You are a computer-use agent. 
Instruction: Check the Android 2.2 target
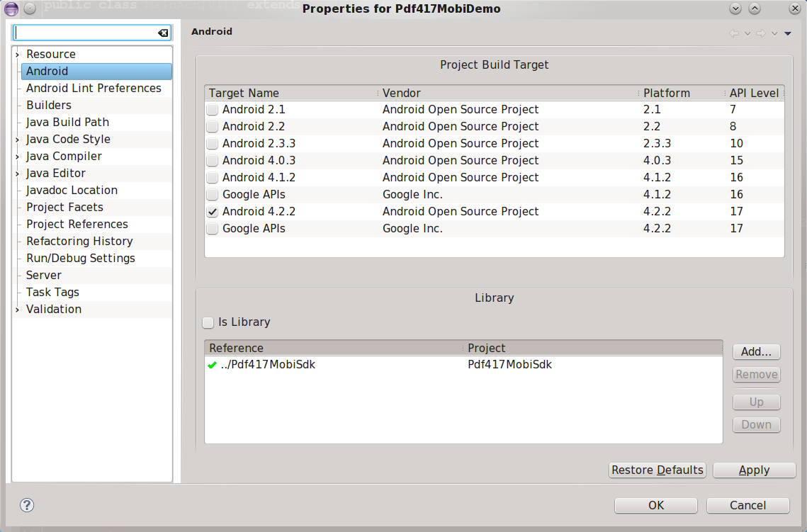pyautogui.click(x=212, y=127)
